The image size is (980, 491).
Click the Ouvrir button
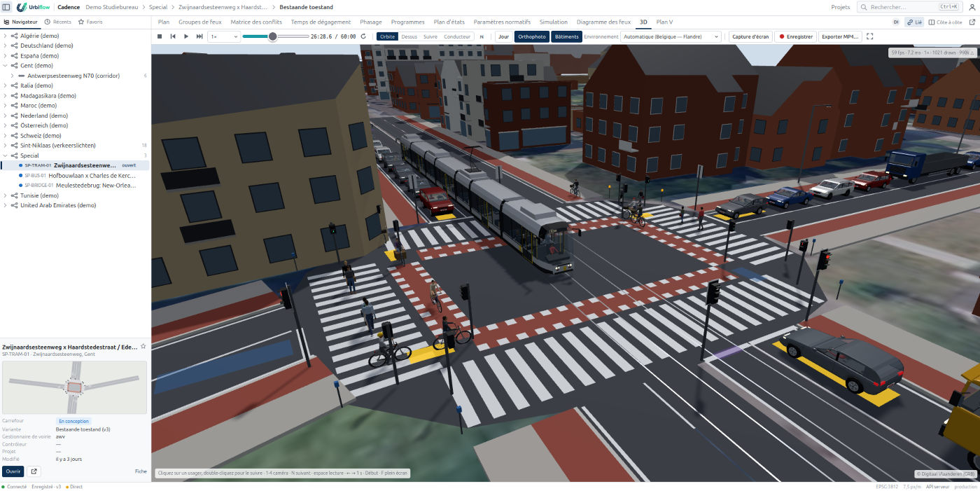(13, 471)
